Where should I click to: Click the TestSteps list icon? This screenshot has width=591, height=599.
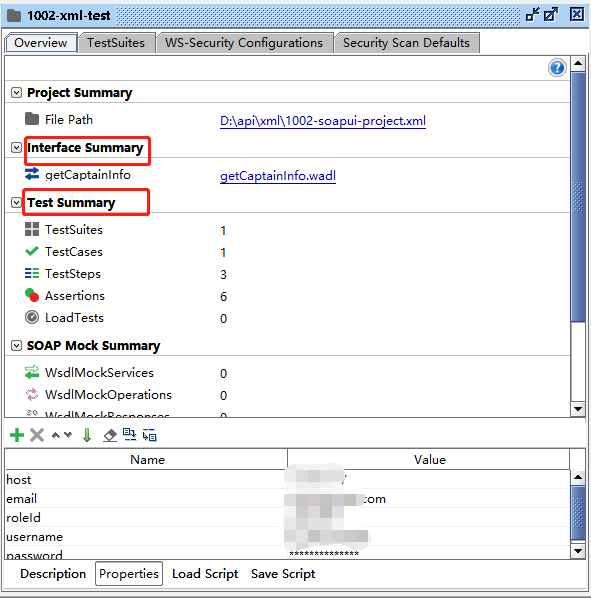[32, 273]
